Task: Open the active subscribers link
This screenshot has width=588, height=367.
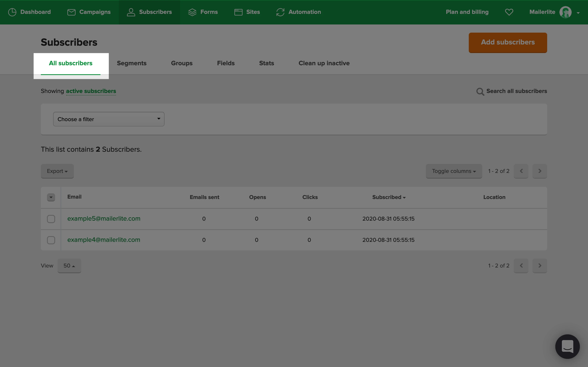Action: tap(91, 91)
